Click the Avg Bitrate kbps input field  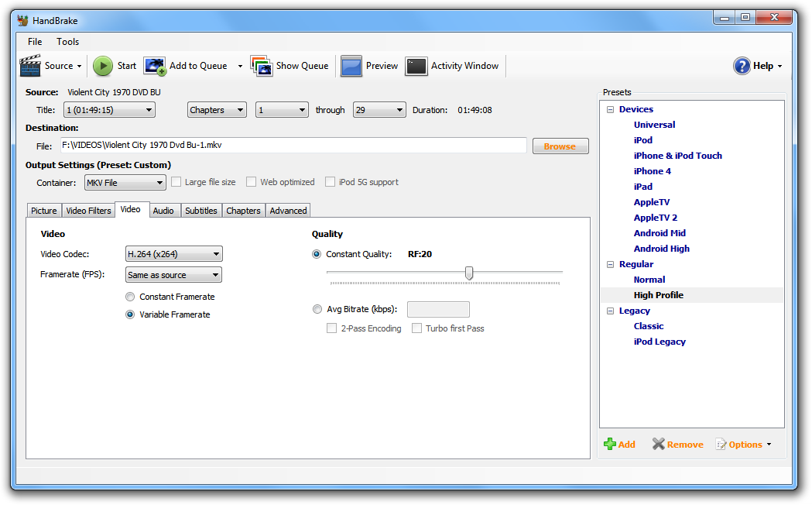click(438, 309)
